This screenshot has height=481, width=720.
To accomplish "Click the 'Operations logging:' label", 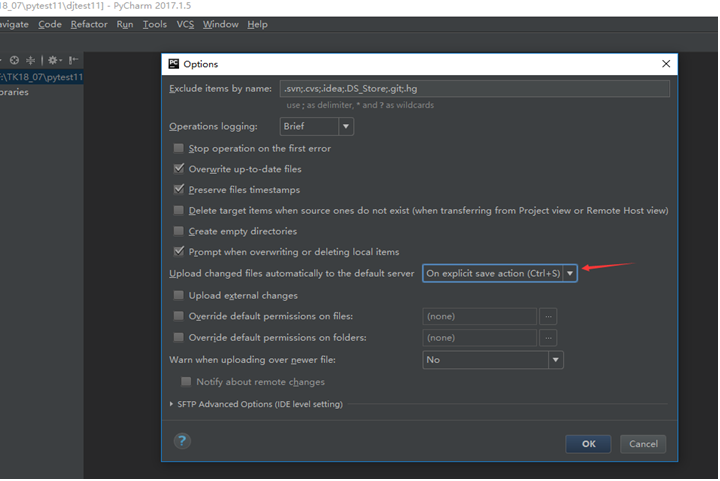I will (213, 126).
